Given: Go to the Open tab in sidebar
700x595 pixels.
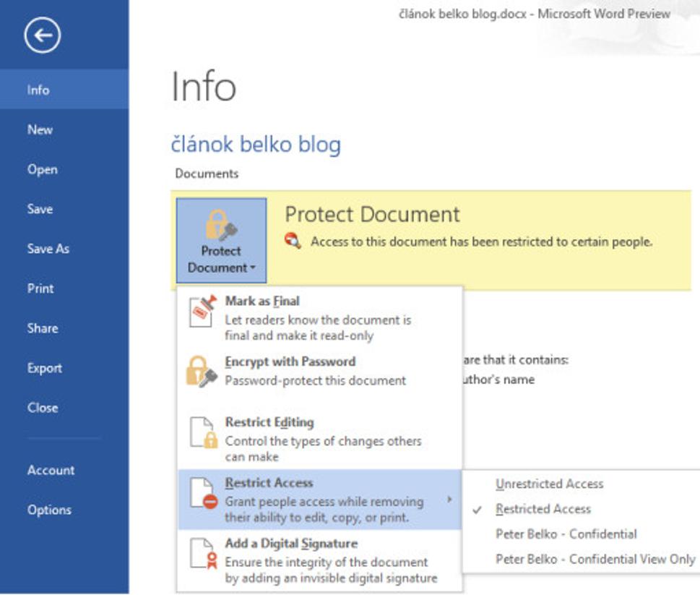Looking at the screenshot, I should (64, 169).
